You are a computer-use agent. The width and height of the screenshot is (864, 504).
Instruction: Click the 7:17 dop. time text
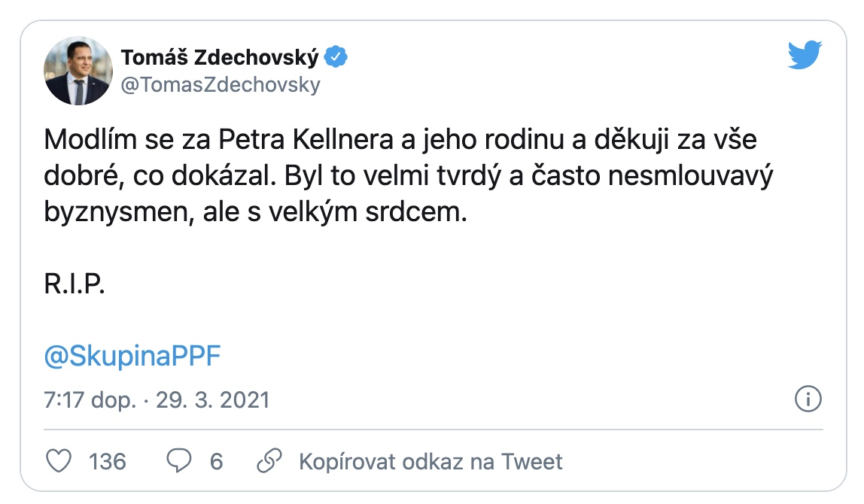(90, 399)
